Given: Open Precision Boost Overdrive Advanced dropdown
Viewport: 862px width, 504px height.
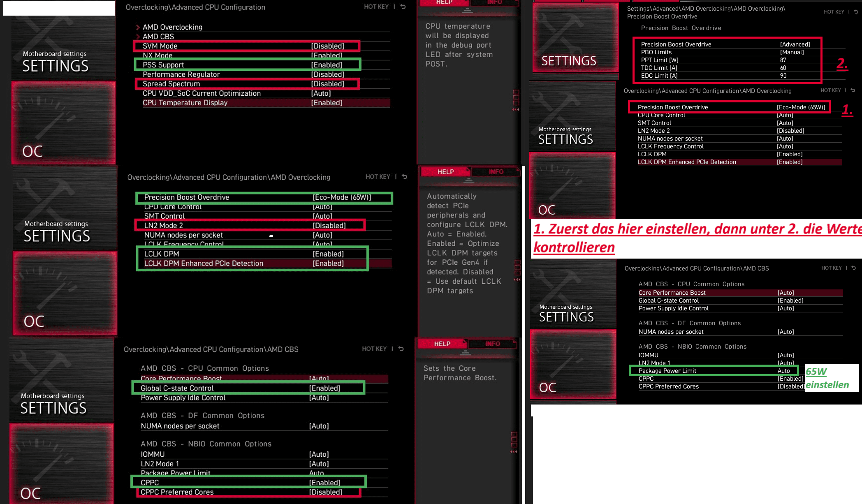Looking at the screenshot, I should 795,44.
